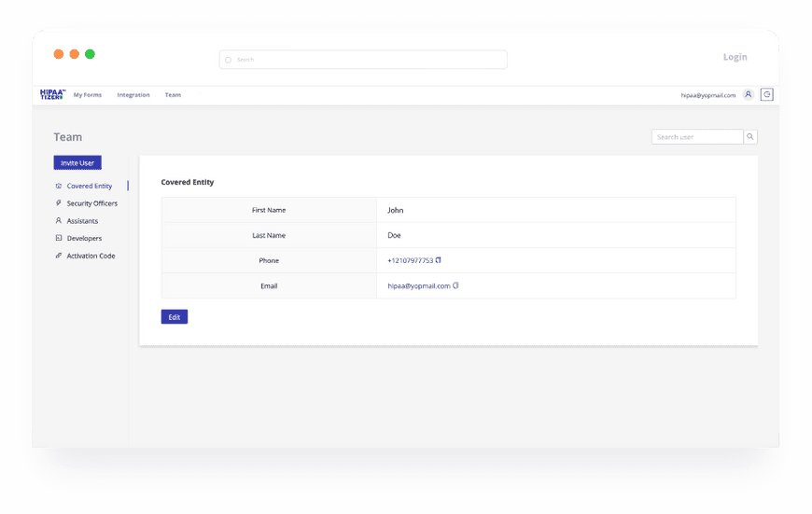Viewport: 812px width, 514px height.
Task: Click the Last Name label cell
Action: click(x=269, y=235)
